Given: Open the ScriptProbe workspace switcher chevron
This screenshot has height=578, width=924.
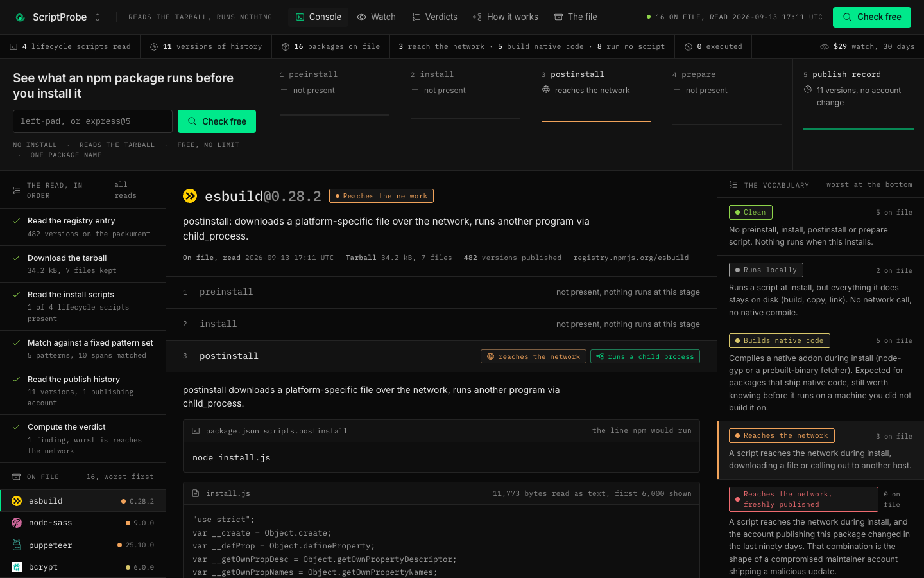Looking at the screenshot, I should click(98, 17).
